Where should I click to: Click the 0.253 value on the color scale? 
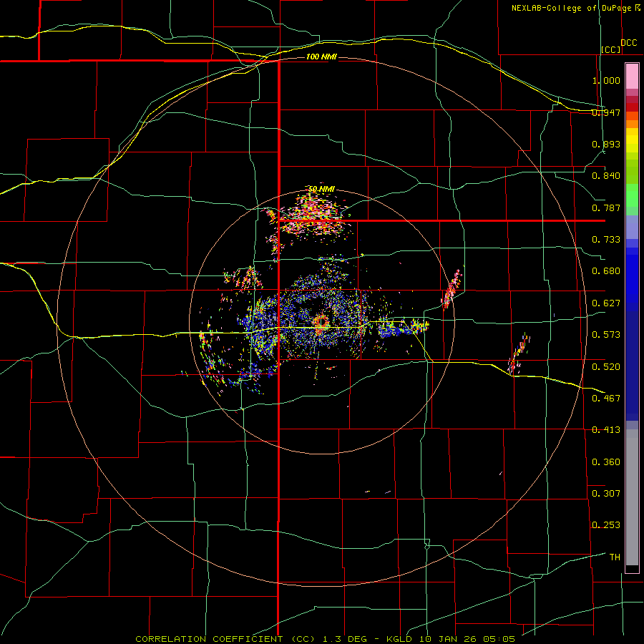[606, 525]
